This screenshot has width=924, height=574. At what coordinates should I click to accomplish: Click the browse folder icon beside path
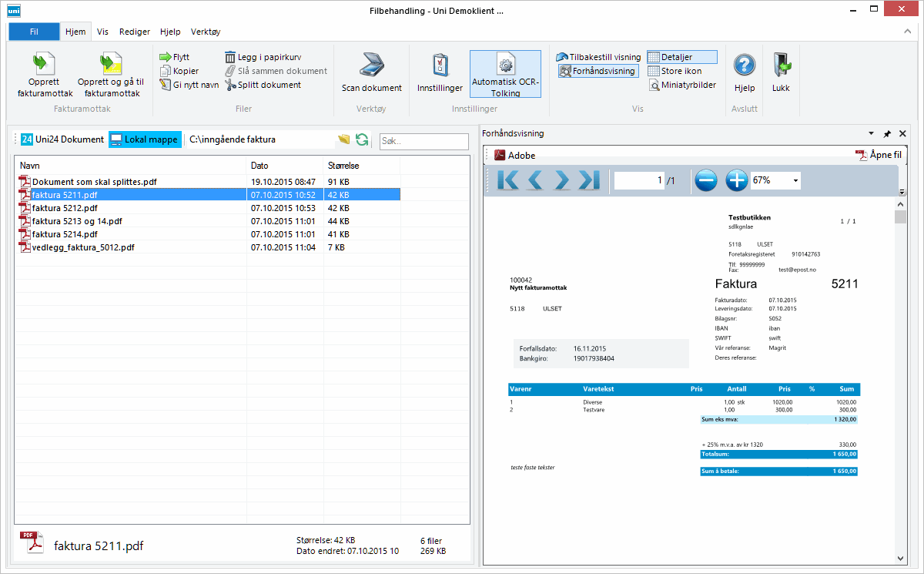point(343,139)
